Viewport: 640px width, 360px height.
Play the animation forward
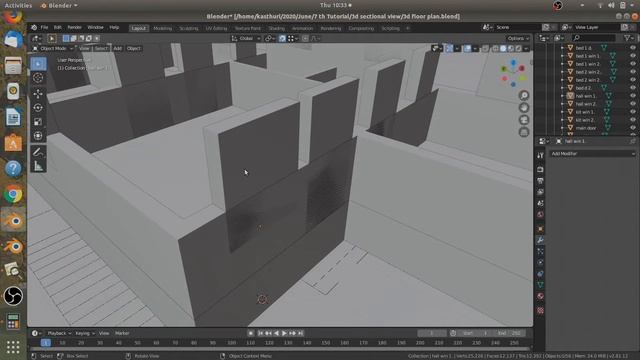[284, 333]
